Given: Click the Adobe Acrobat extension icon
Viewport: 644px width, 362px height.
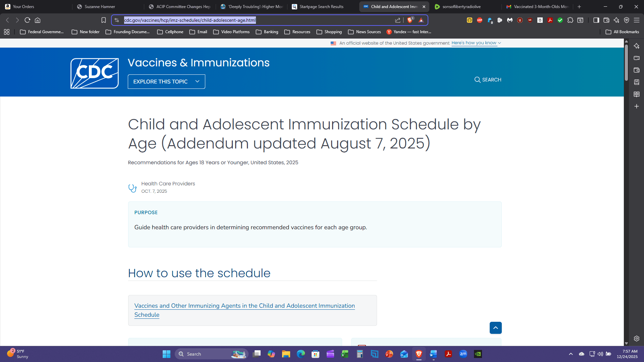Looking at the screenshot, I should (x=550, y=20).
